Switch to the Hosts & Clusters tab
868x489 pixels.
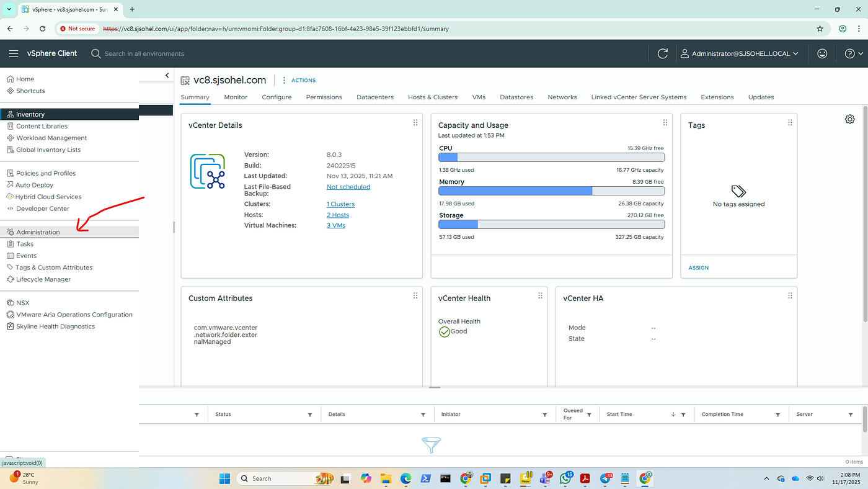point(433,97)
